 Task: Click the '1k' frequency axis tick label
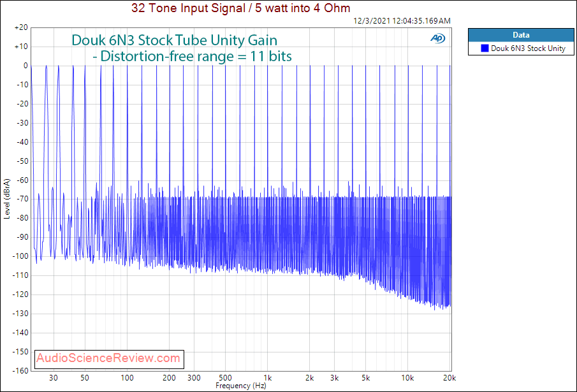pos(268,378)
